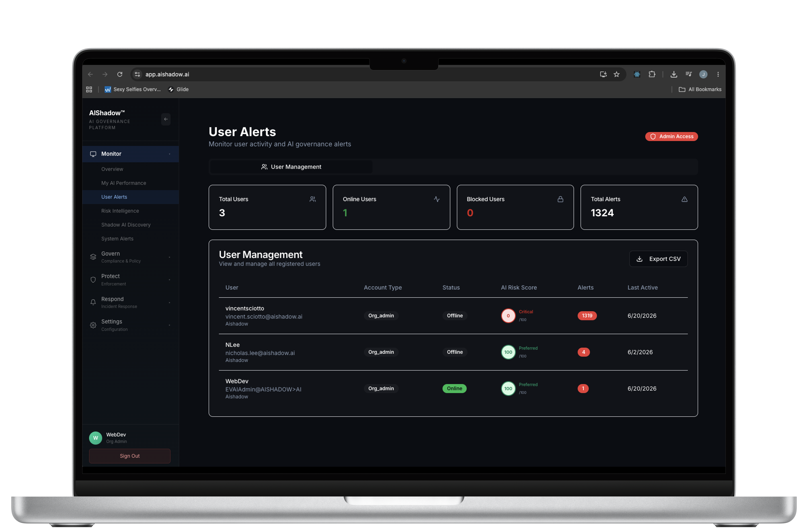
Task: Click the Online status badge for WebDev
Action: coord(454,388)
